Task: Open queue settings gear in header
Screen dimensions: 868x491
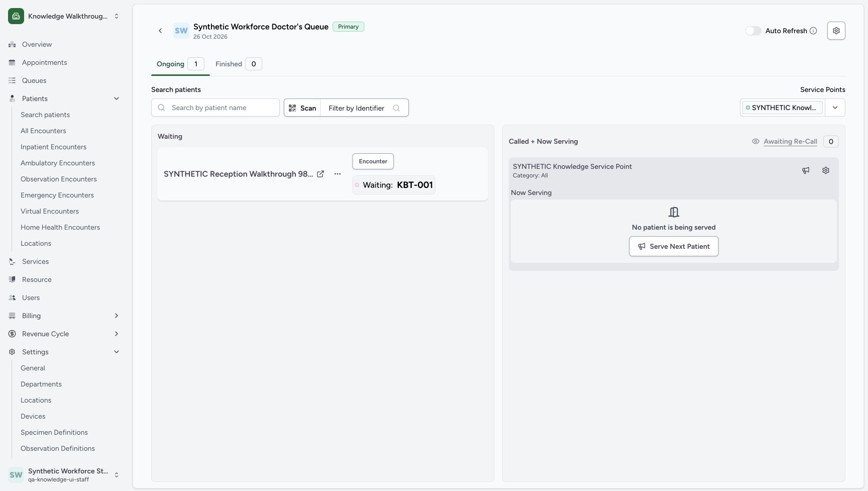Action: (836, 31)
